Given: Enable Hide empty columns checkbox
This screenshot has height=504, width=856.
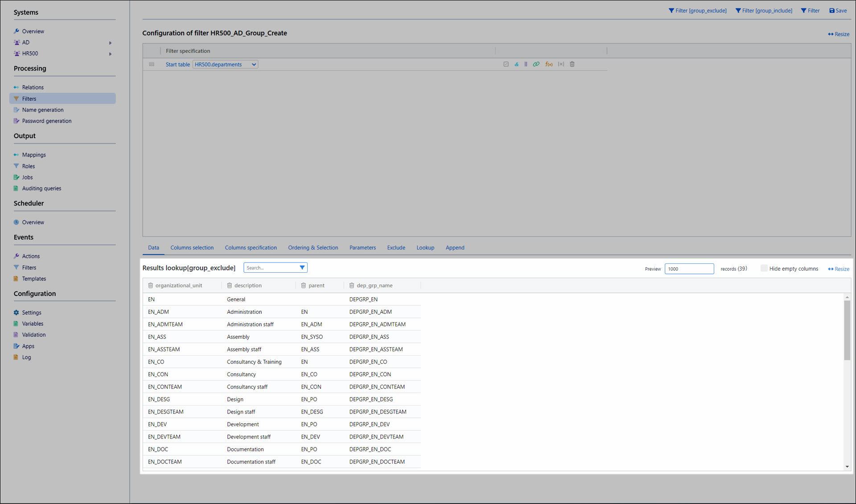Looking at the screenshot, I should coord(764,268).
